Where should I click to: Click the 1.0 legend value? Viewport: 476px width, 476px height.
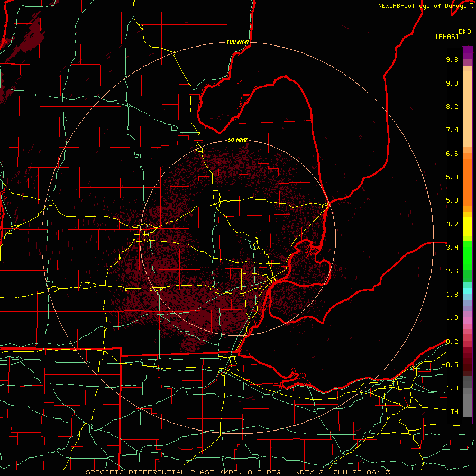tap(452, 318)
